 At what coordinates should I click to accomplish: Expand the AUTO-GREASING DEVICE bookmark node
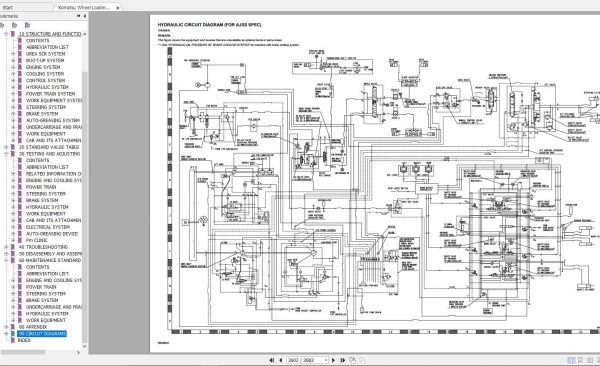tap(13, 234)
